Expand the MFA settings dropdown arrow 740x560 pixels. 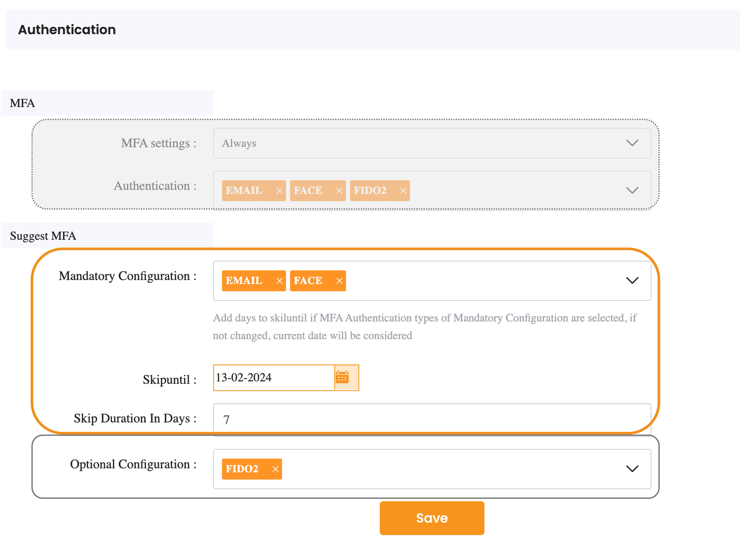(632, 143)
